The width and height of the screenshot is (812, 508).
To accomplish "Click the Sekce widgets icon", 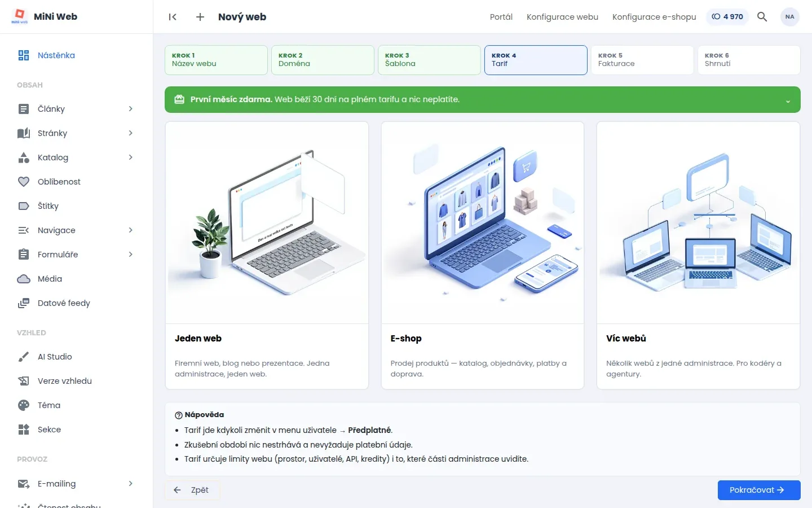I will 24,430.
